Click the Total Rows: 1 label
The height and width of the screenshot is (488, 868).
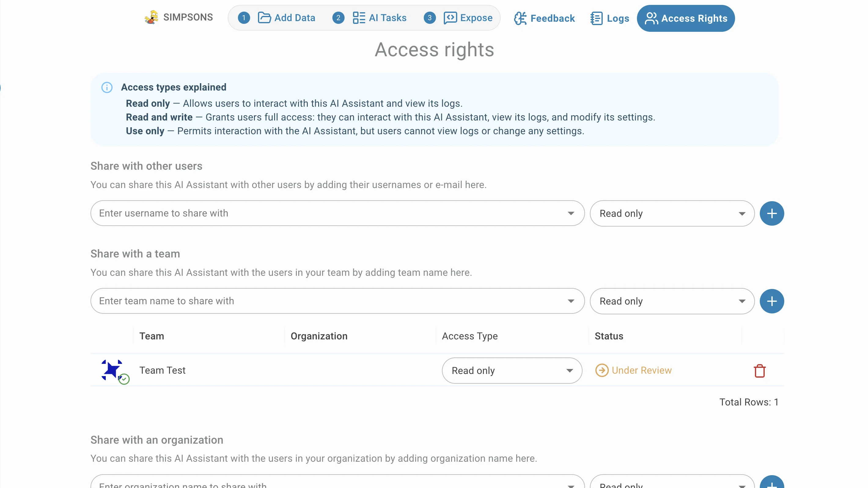point(749,402)
